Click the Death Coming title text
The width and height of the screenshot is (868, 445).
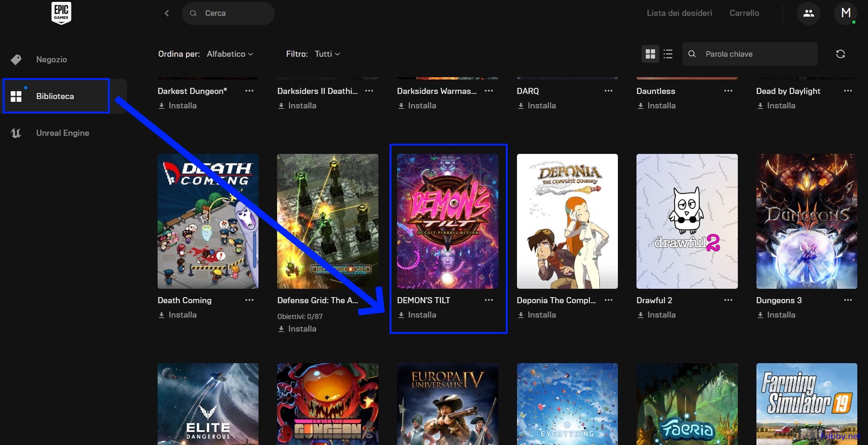click(185, 300)
